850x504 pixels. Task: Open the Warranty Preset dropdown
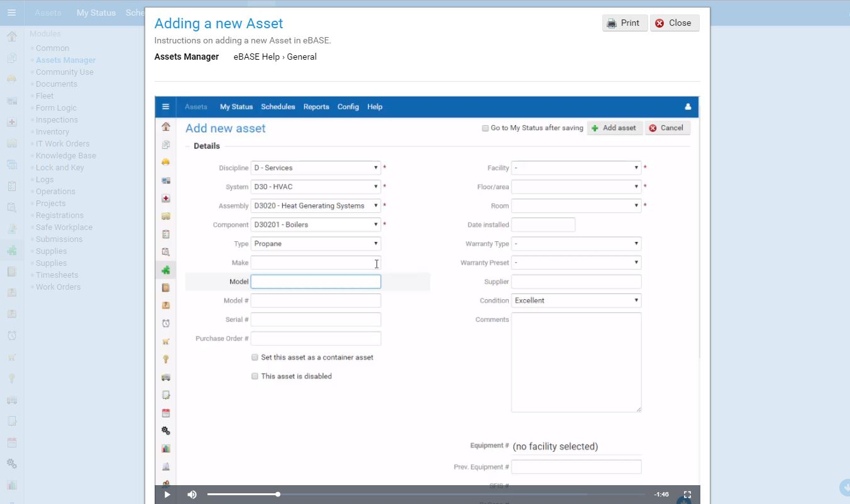coord(577,262)
